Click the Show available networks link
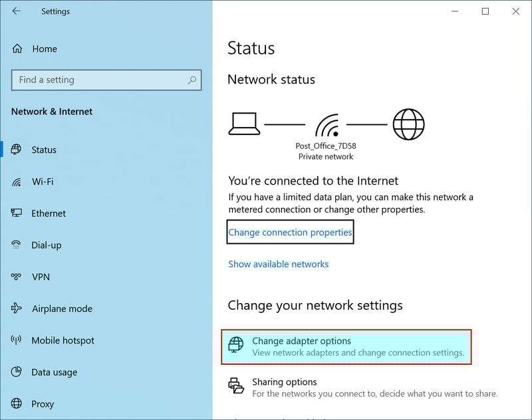Image resolution: width=532 pixels, height=420 pixels. tap(278, 264)
